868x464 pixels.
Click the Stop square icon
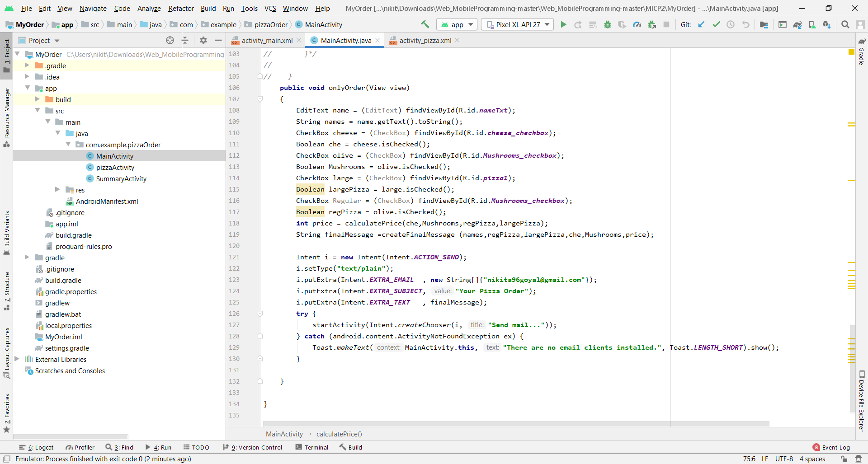(x=666, y=24)
